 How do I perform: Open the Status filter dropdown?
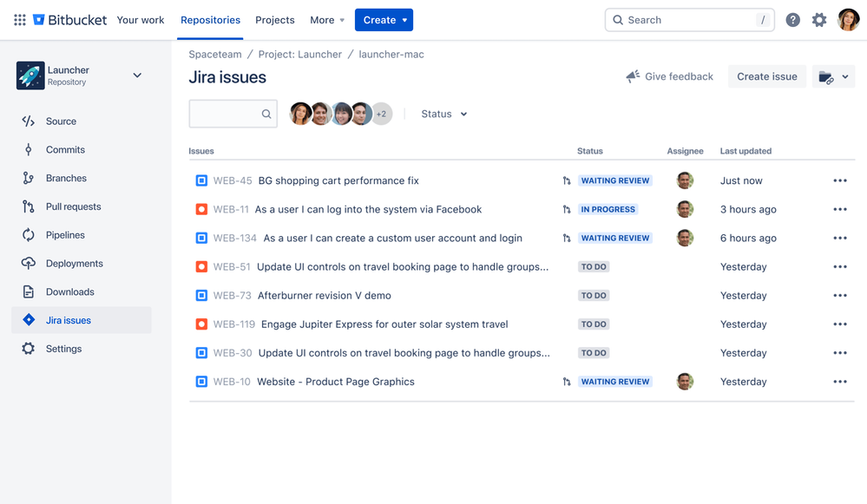443,114
